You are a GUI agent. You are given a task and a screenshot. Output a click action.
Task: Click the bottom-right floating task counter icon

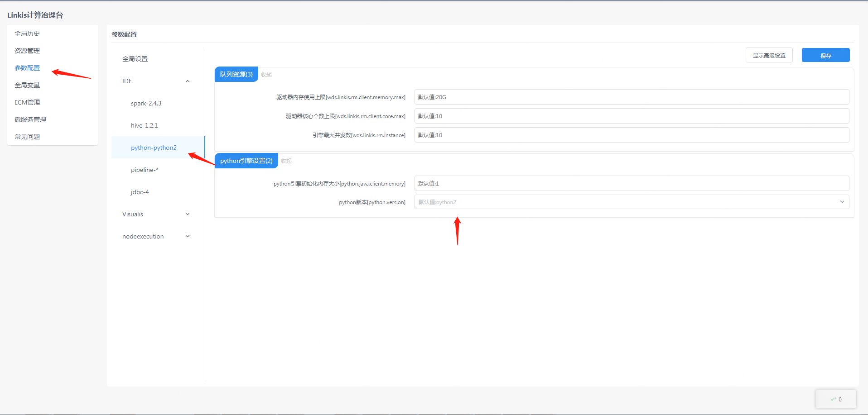(x=836, y=399)
